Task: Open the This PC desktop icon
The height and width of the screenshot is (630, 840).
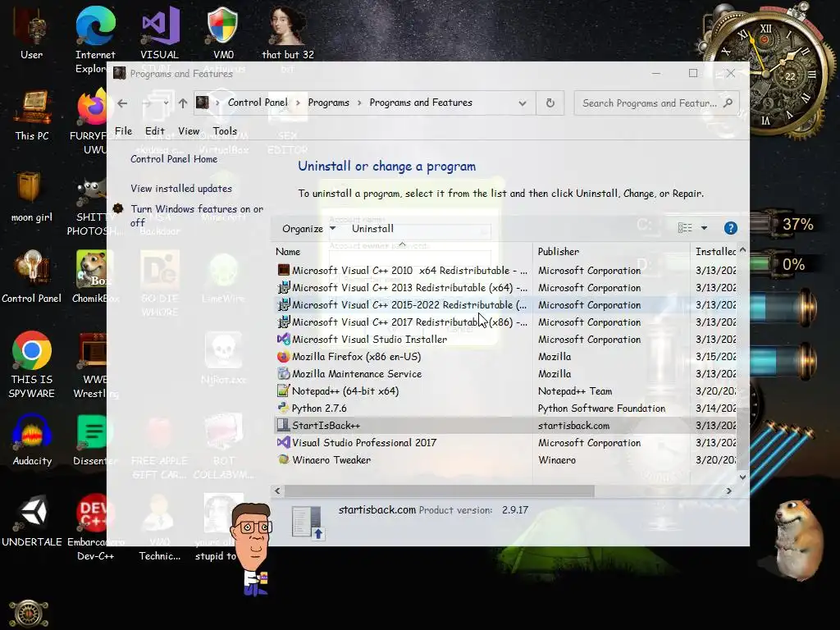Action: (x=32, y=115)
